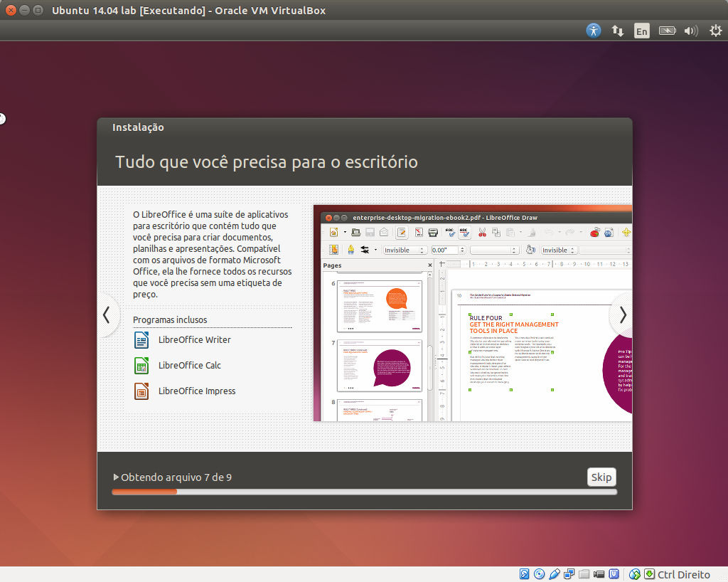Image resolution: width=728 pixels, height=582 pixels.
Task: Click the VirtualBox shared folders icon
Action: (x=584, y=574)
